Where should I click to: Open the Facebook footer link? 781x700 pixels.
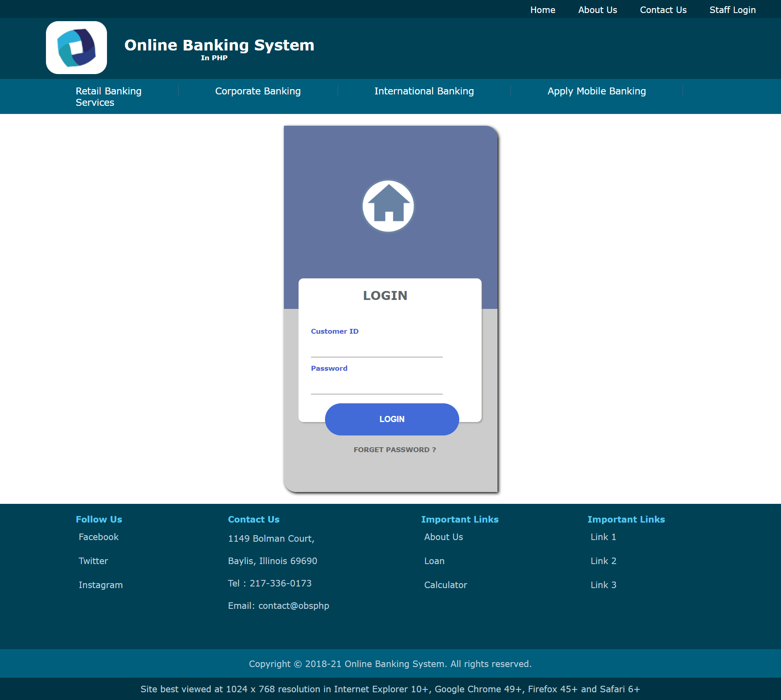(98, 537)
